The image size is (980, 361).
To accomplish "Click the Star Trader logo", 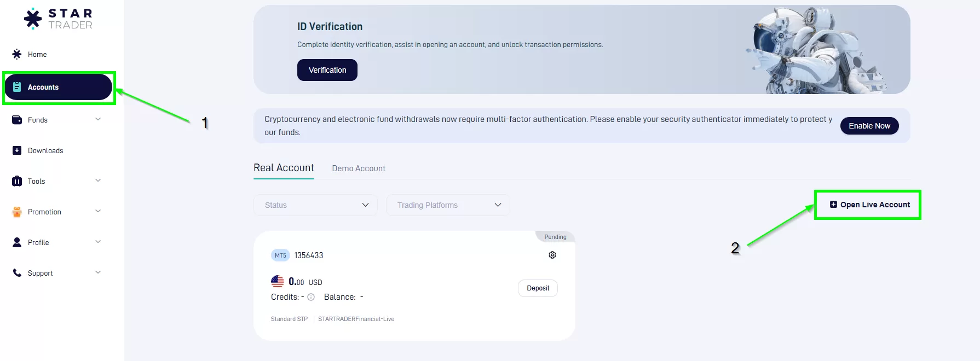I will point(58,19).
